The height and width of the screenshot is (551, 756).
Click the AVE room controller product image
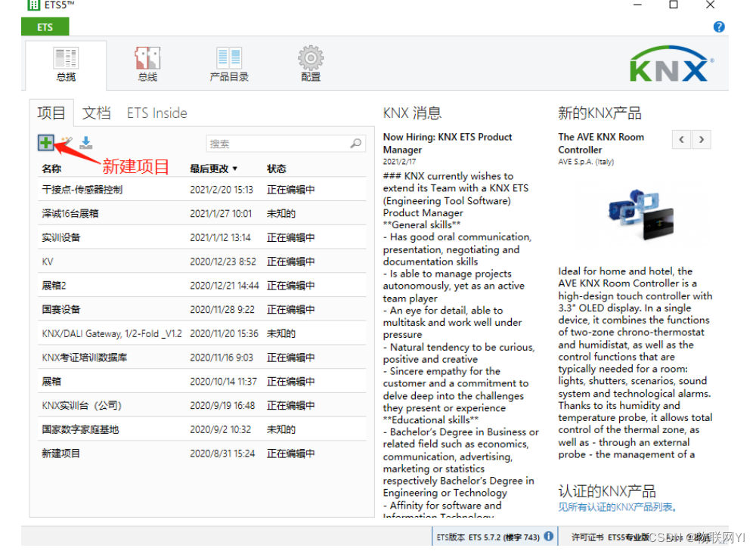click(x=641, y=214)
